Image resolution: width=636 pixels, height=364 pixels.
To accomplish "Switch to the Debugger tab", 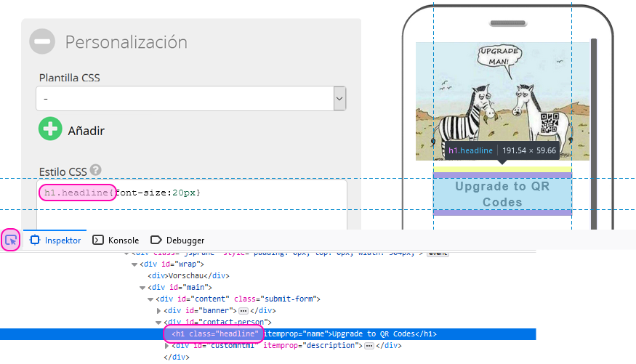I will point(177,240).
